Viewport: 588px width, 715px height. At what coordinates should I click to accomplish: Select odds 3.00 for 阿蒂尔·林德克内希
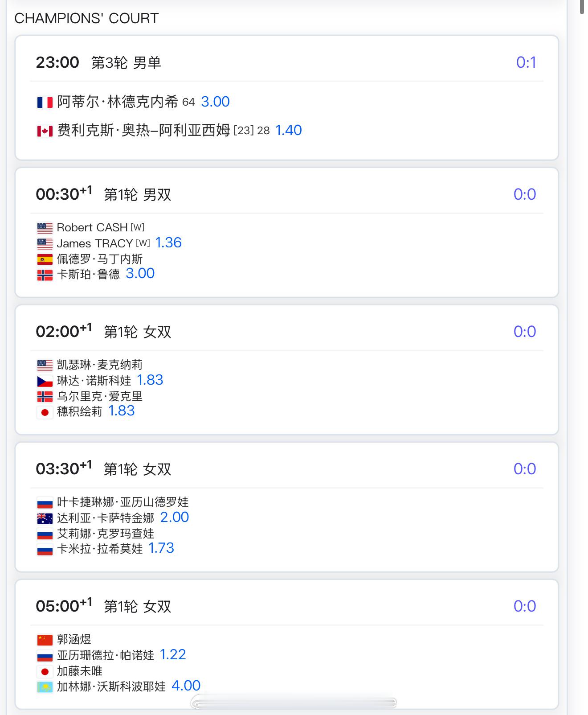pos(215,102)
